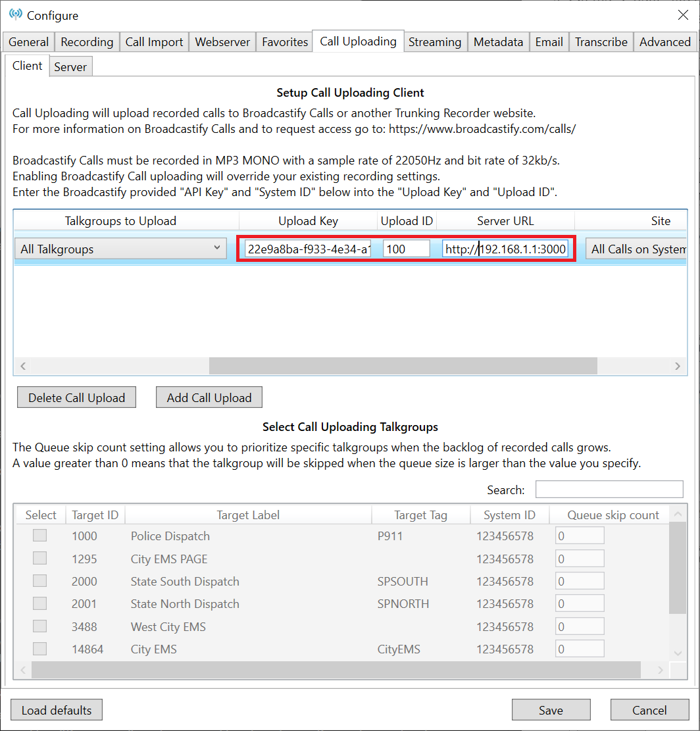
Task: Switch to the Server sub-tab
Action: [70, 66]
